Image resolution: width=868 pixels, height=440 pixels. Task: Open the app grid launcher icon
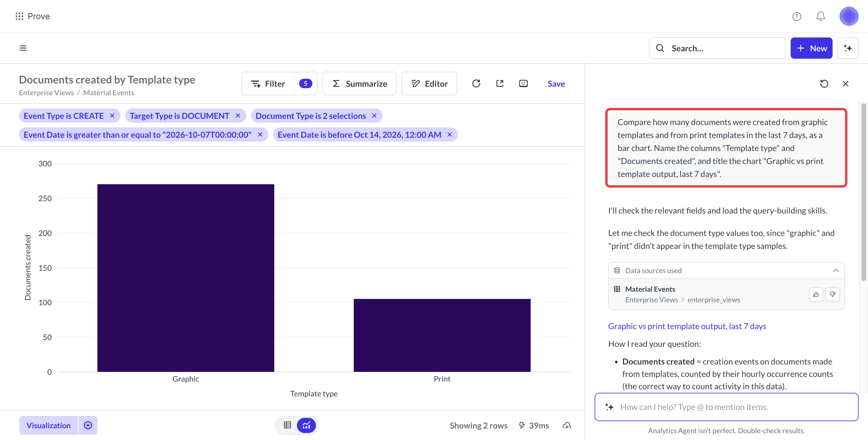(19, 16)
